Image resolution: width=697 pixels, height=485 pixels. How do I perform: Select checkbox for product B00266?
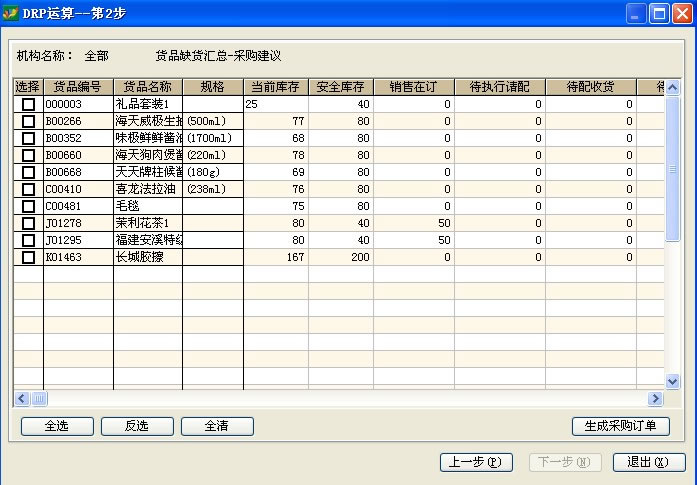click(28, 121)
